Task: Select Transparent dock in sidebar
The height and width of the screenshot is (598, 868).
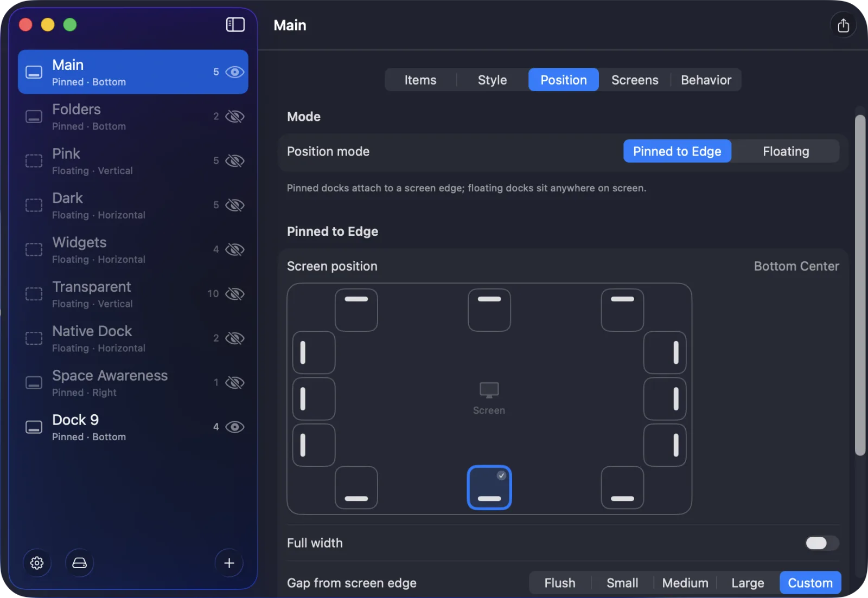Action: point(133,294)
